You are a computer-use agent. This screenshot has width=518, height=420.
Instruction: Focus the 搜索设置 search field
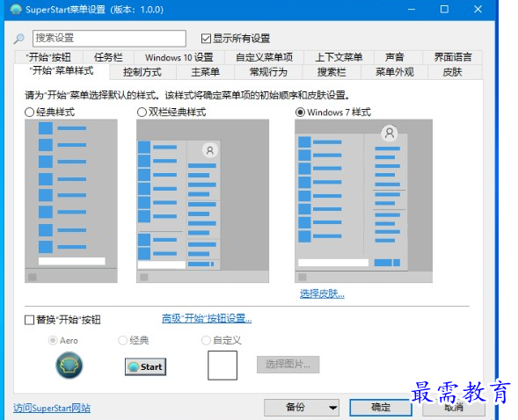pos(109,39)
